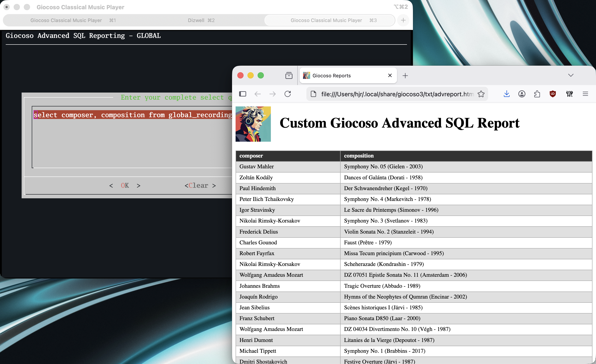The image size is (596, 364).
Task: Bookmark page with the star icon
Action: (x=481, y=94)
